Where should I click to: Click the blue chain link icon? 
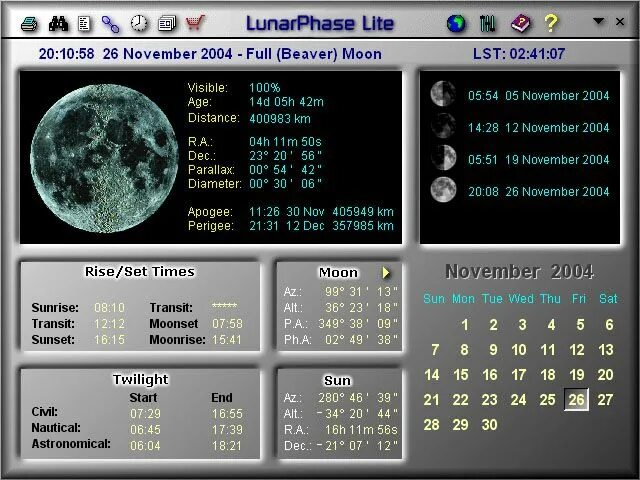[x=110, y=24]
